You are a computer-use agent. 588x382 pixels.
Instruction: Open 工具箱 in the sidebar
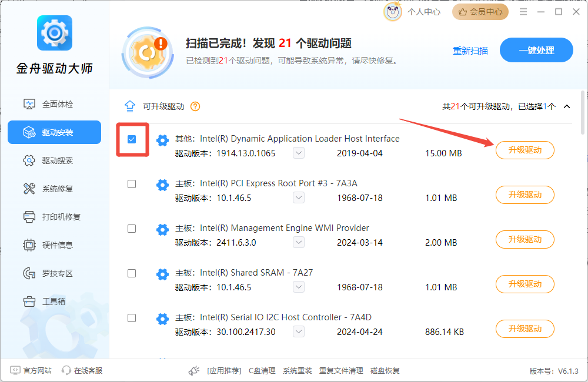click(x=54, y=301)
